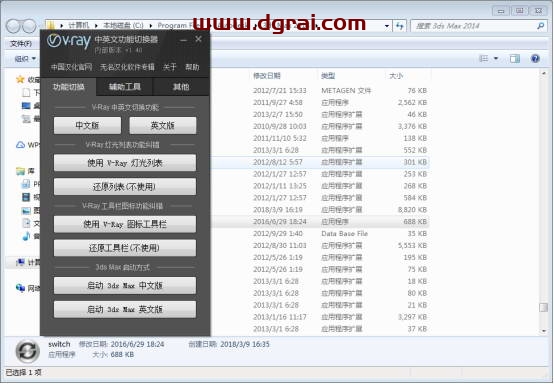
Task: Minimize the V-Ray switcher dialog
Action: 183,40
